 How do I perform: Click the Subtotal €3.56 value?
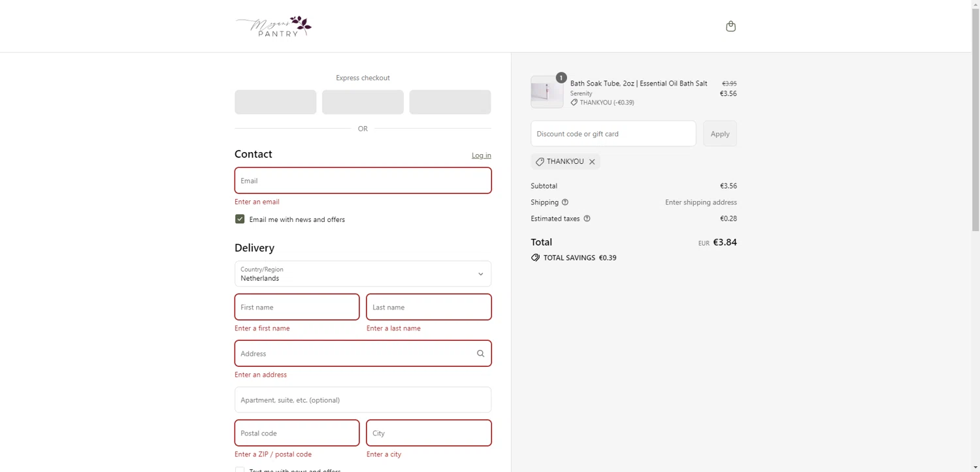[x=728, y=186]
